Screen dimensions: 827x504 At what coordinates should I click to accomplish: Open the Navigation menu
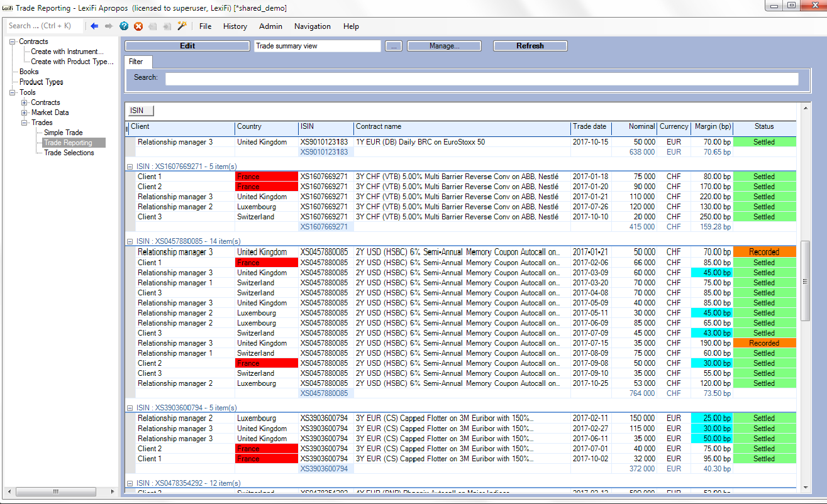pyautogui.click(x=313, y=26)
